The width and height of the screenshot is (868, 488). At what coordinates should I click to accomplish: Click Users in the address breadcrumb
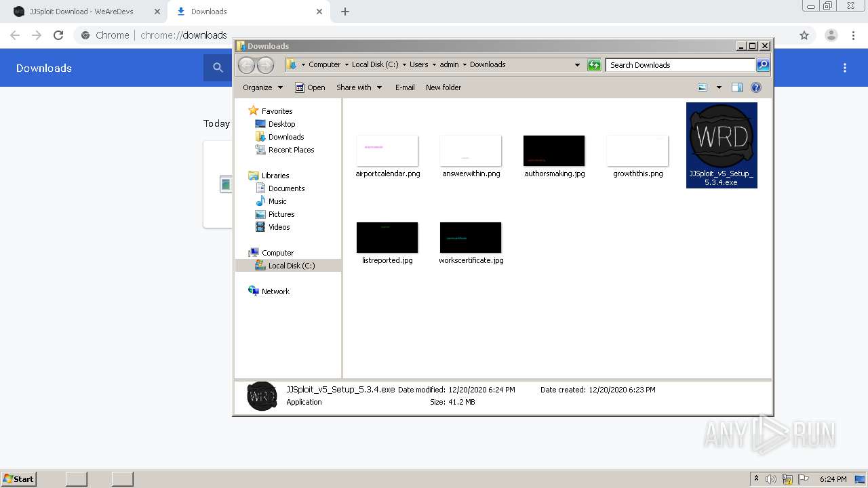[x=418, y=65]
